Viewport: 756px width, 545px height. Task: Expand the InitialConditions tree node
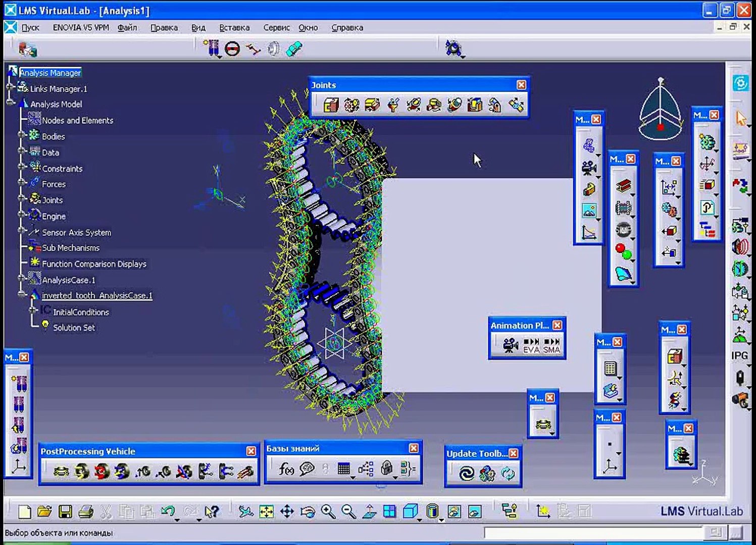[x=32, y=310]
